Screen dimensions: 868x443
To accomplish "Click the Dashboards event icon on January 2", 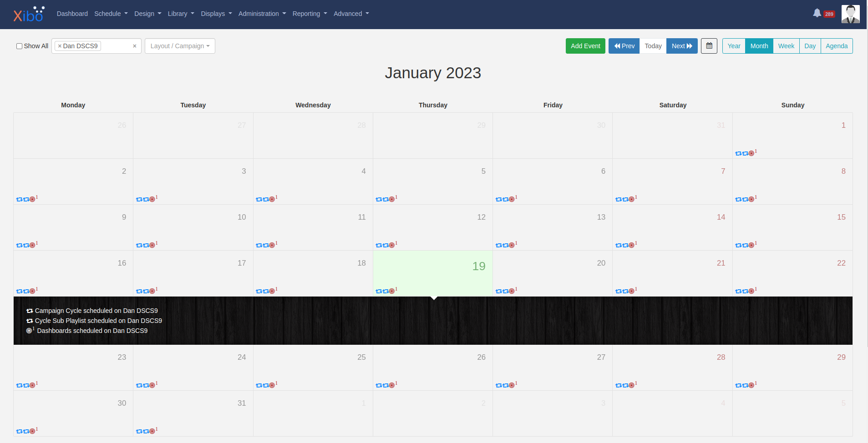I will 32,199.
